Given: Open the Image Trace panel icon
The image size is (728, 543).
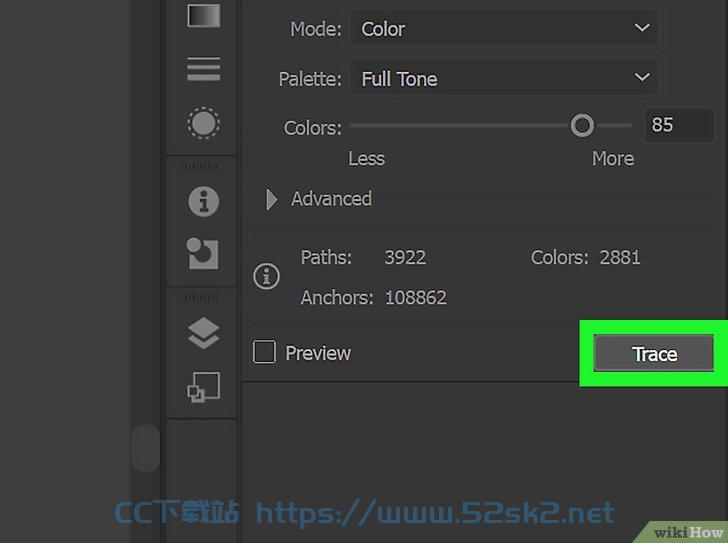Looking at the screenshot, I should pyautogui.click(x=202, y=253).
